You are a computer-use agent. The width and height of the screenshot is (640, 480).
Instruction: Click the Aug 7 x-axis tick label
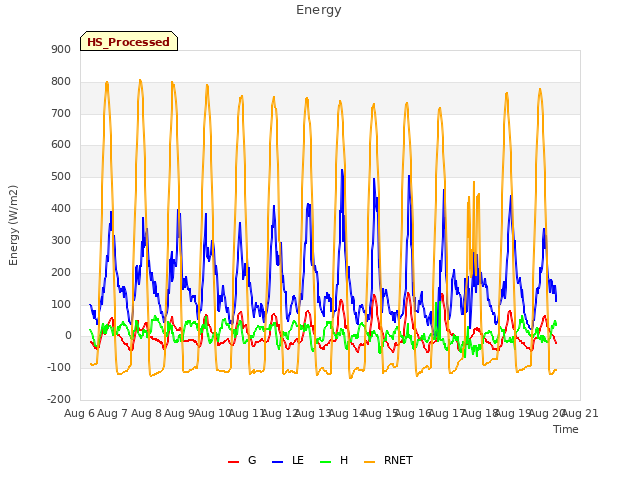point(113,413)
